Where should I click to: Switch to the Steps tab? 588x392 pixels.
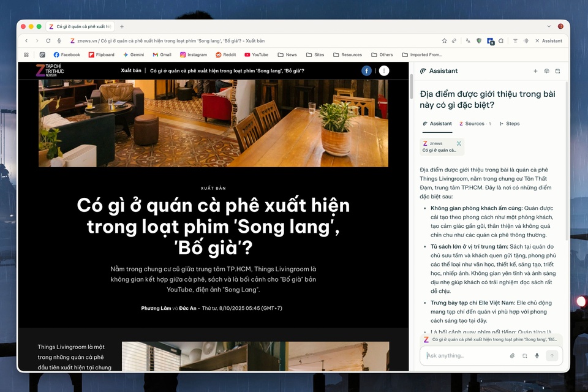[x=510, y=124]
